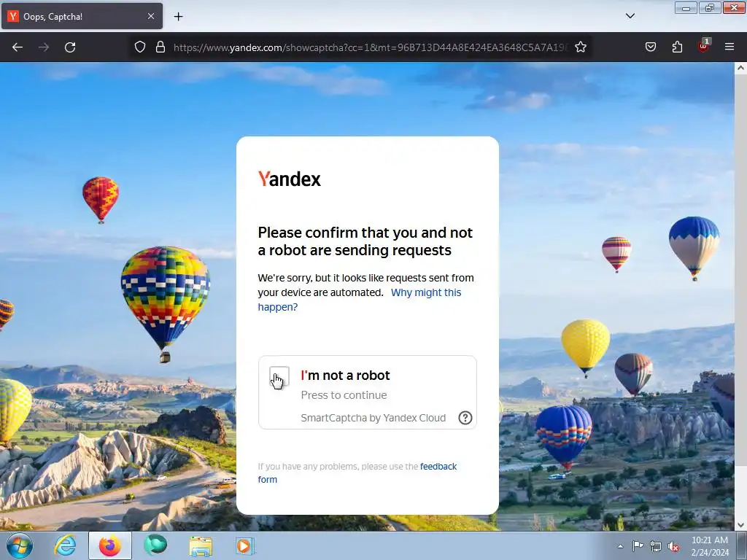Image resolution: width=747 pixels, height=560 pixels.
Task: Open the tracking protection shield icon
Action: click(x=139, y=47)
